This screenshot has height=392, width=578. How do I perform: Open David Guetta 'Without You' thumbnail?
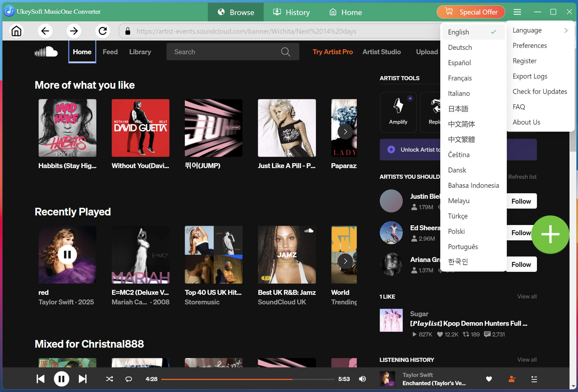(x=140, y=128)
